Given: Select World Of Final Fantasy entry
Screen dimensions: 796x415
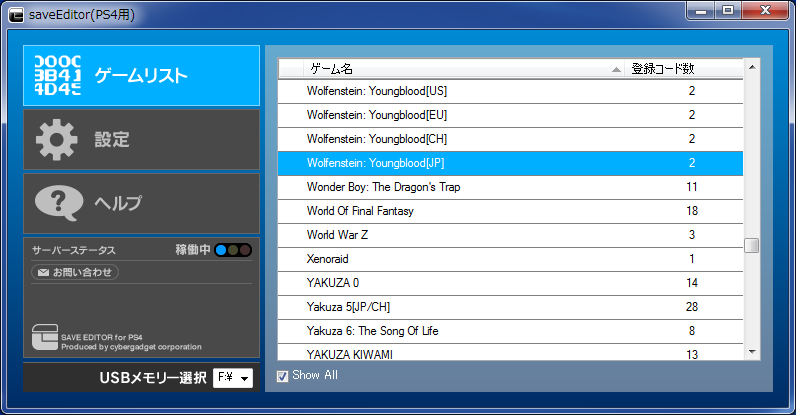Looking at the screenshot, I should (360, 211).
